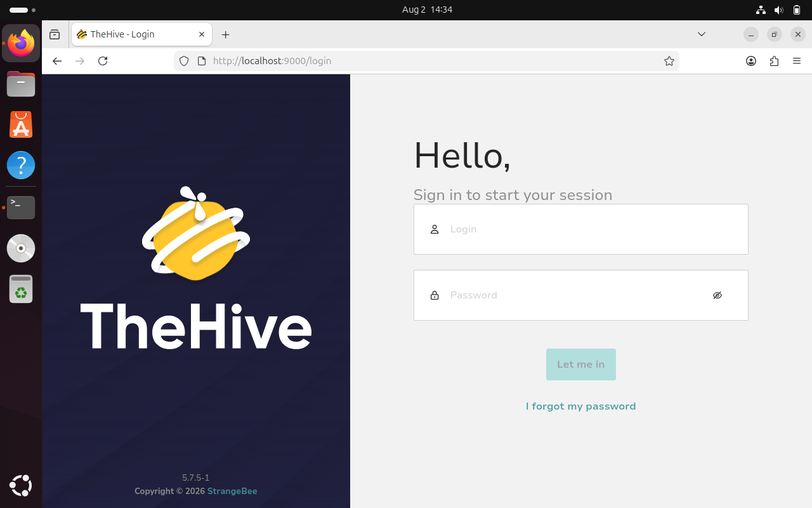This screenshot has width=812, height=508.
Task: Go back with the browser back arrow
Action: 57,61
